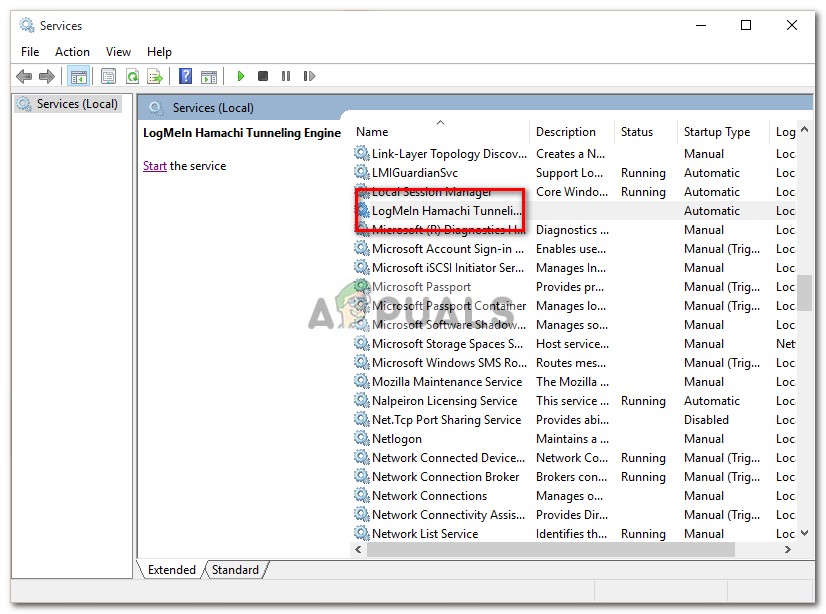
Task: Switch to the Extended tab
Action: [172, 570]
